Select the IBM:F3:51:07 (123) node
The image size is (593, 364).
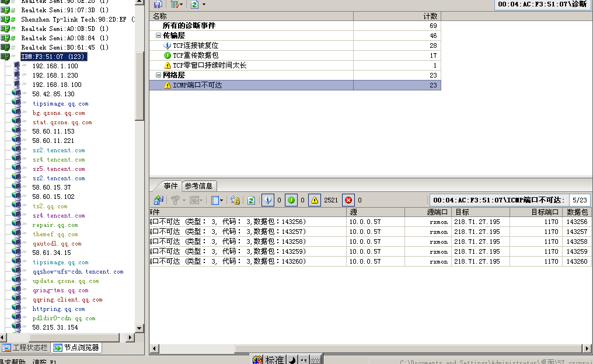click(x=54, y=57)
